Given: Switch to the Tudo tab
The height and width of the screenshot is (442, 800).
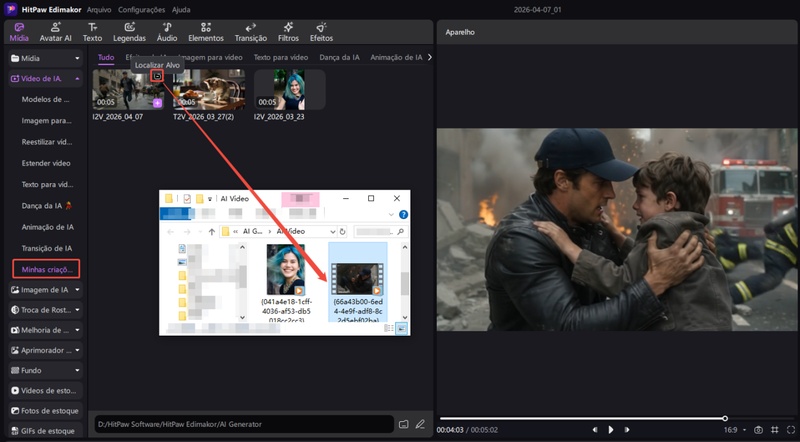Looking at the screenshot, I should tap(106, 57).
